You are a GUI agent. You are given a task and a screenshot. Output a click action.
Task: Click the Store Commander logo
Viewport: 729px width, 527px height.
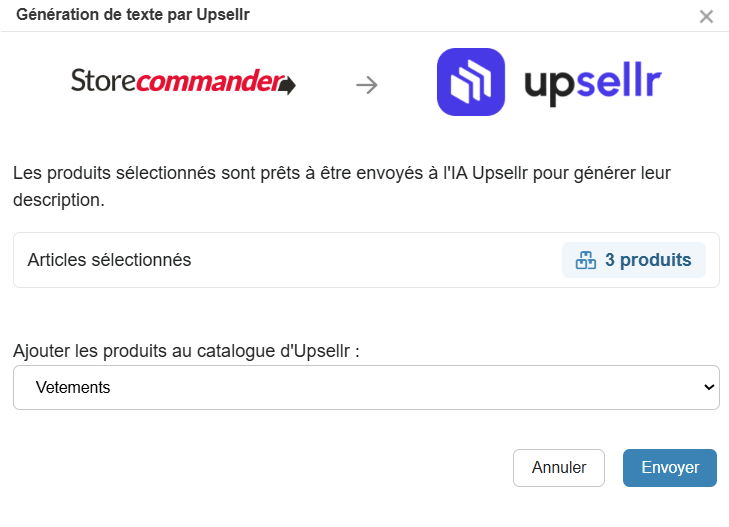coord(182,82)
